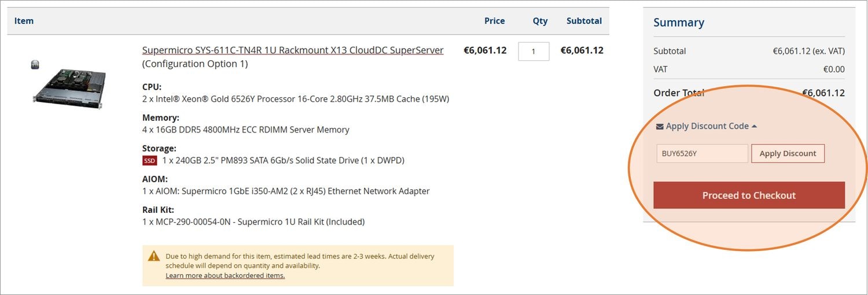The image size is (868, 295).
Task: Click the Qty column header
Action: click(x=540, y=21)
